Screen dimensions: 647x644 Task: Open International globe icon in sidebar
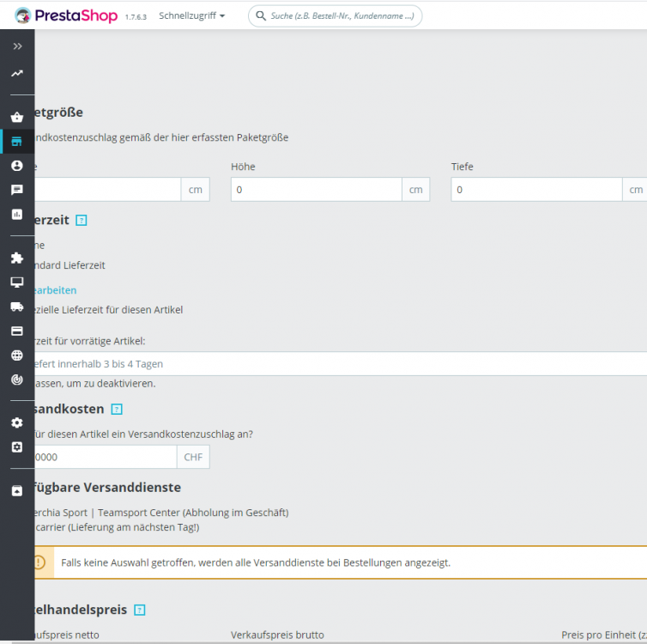[x=17, y=355]
